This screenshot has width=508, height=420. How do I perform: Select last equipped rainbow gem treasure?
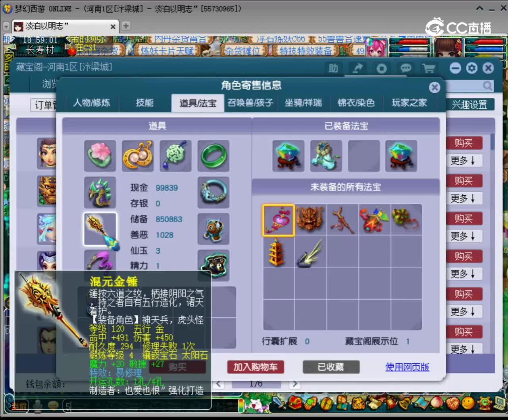(401, 156)
